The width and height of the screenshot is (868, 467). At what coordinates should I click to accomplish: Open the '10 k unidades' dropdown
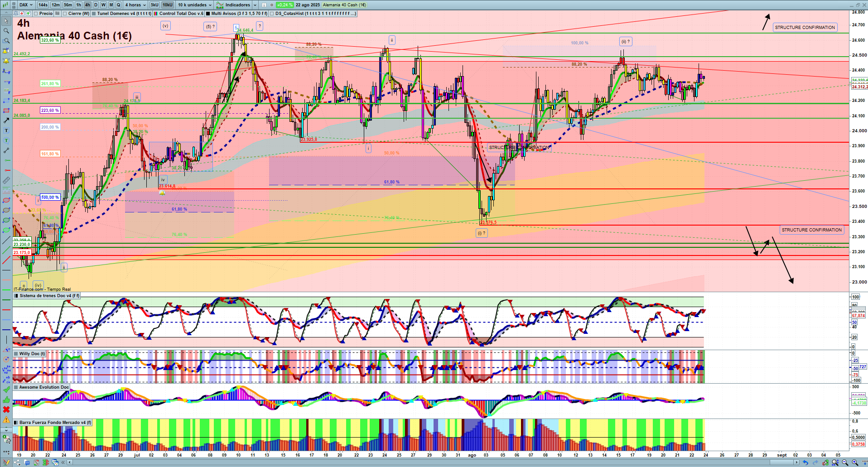tap(195, 5)
